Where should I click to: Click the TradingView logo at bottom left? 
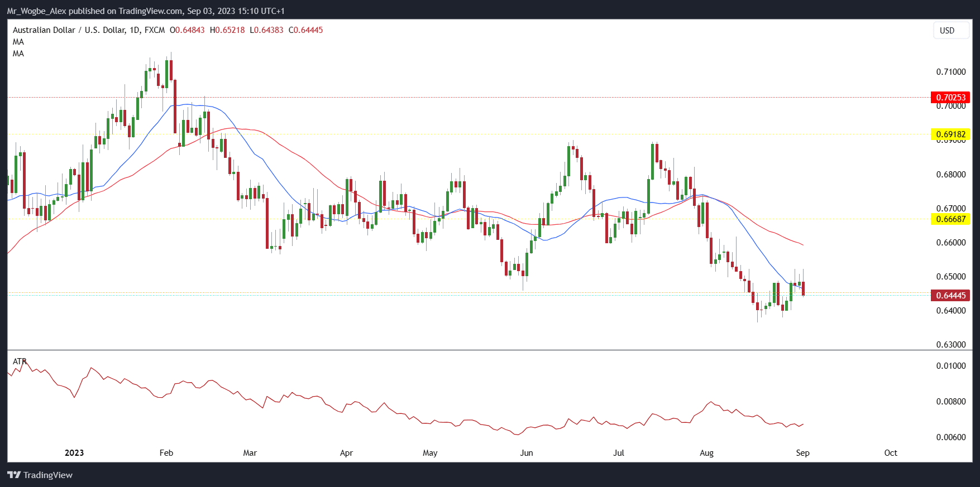[40, 475]
